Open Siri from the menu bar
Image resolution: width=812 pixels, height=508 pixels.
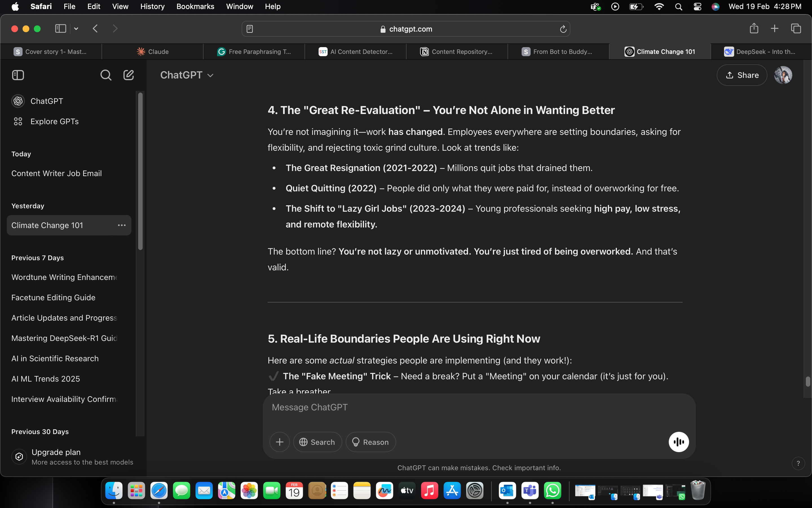coord(715,7)
